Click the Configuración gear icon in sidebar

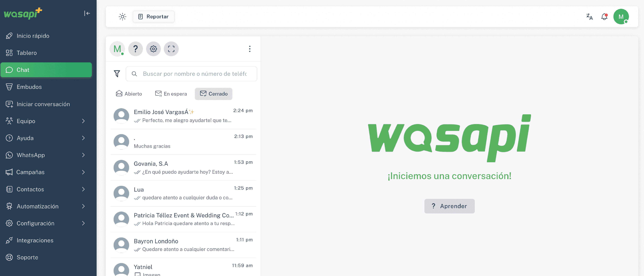[x=9, y=223]
